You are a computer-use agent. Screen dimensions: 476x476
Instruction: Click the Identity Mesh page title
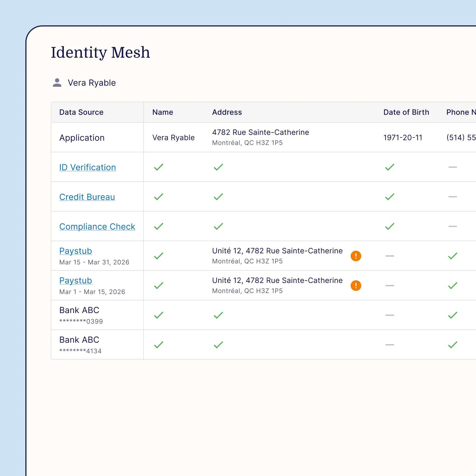click(100, 52)
